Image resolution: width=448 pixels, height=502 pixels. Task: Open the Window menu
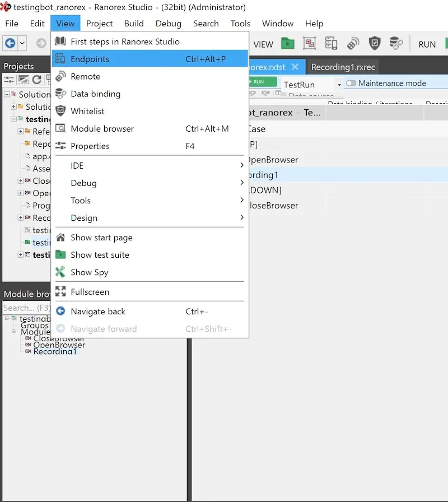pos(278,24)
